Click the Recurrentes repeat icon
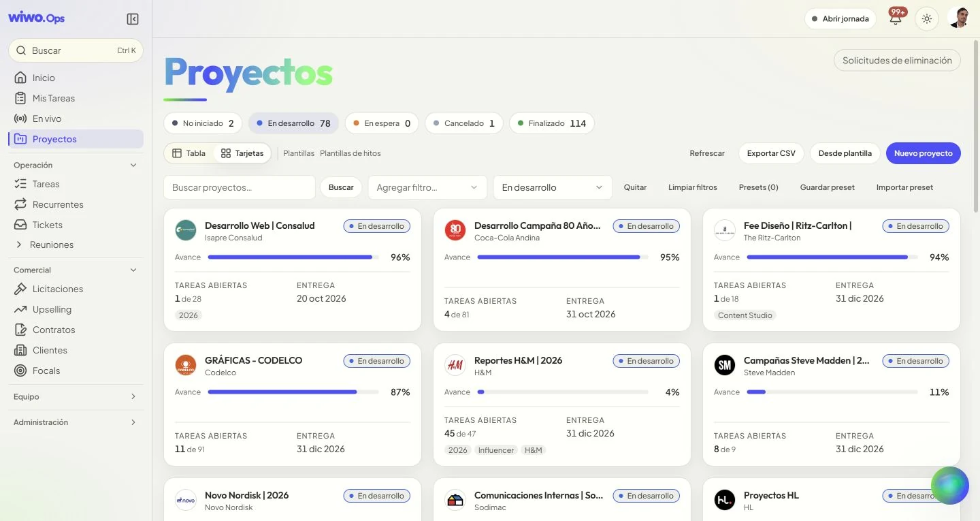The height and width of the screenshot is (521, 980). click(20, 204)
